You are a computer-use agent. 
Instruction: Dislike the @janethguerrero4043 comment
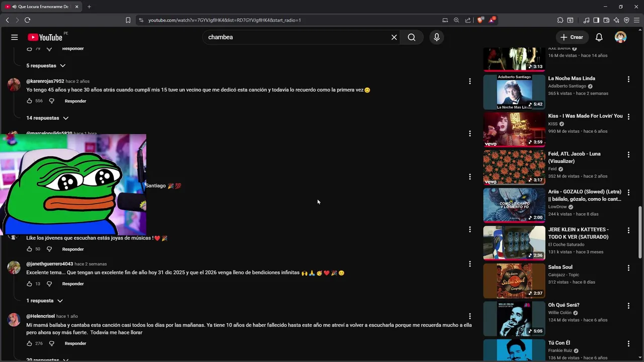click(x=49, y=284)
